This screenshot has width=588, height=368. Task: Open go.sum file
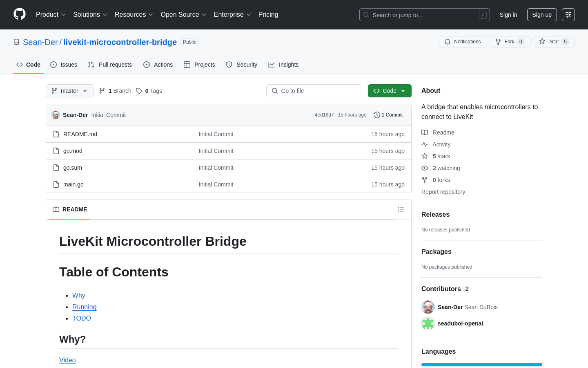tap(73, 168)
